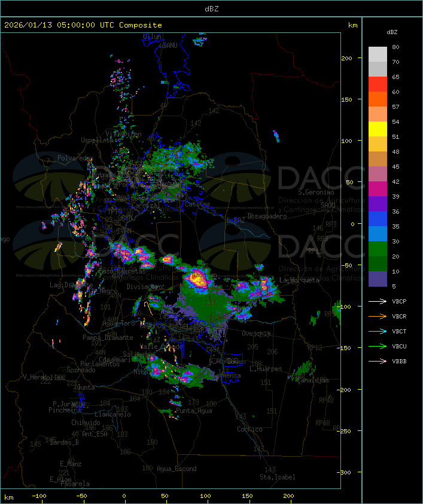Click the indigo 5-10 dBZ swatch

point(378,279)
